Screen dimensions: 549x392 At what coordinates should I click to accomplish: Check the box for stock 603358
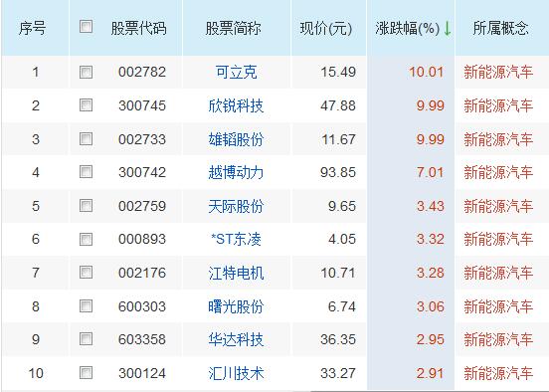86,339
